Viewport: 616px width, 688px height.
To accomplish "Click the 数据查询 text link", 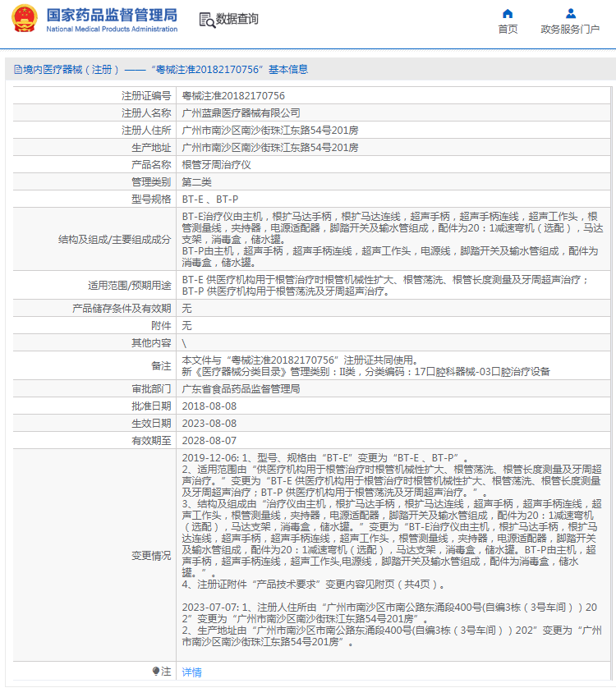I will tap(237, 20).
